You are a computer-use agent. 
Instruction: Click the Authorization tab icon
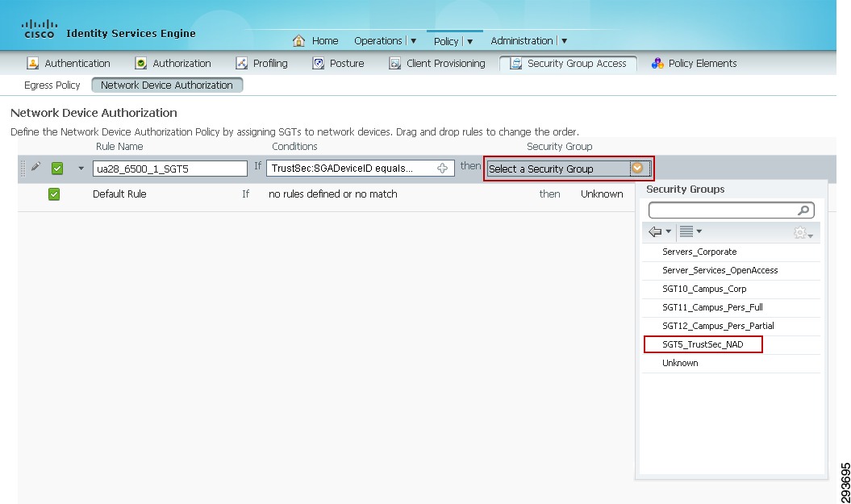click(140, 64)
